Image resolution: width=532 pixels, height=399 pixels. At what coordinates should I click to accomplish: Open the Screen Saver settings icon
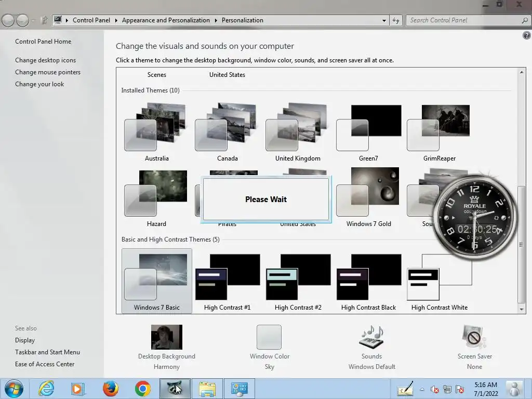(474, 337)
